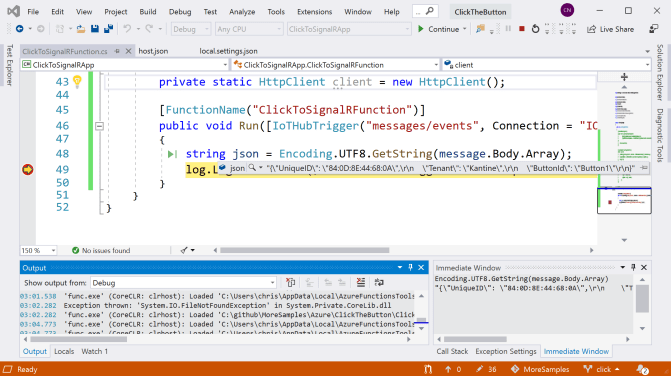
Task: Open the ClickToSignalRFunction type navigation dropdown
Action: click(x=336, y=65)
